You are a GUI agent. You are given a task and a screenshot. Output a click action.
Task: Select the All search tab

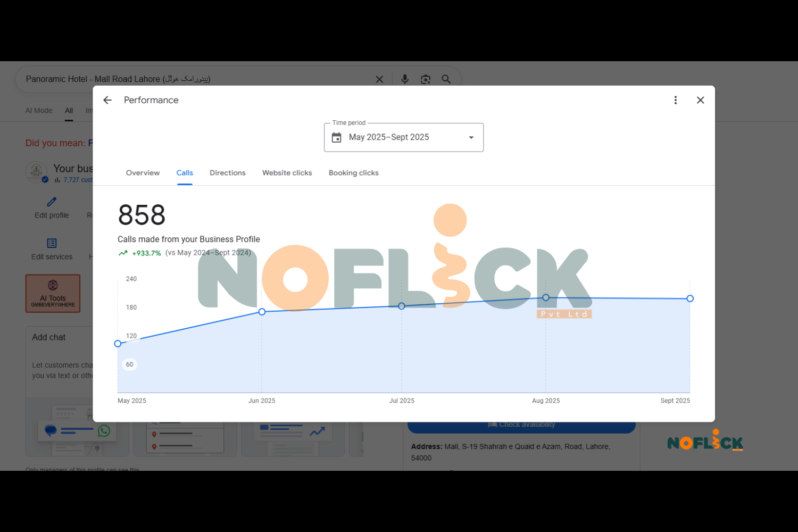[x=69, y=111]
